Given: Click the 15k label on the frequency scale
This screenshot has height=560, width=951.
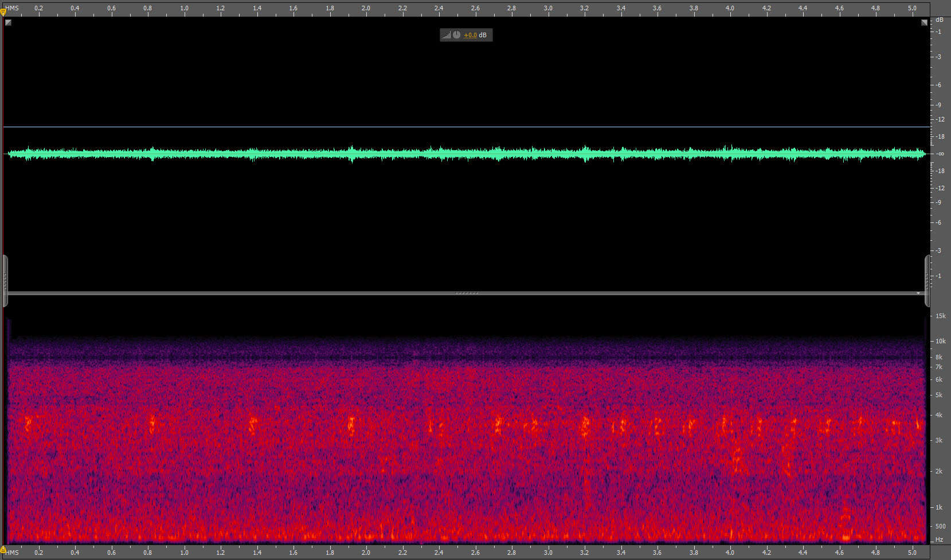Looking at the screenshot, I should click(x=941, y=316).
